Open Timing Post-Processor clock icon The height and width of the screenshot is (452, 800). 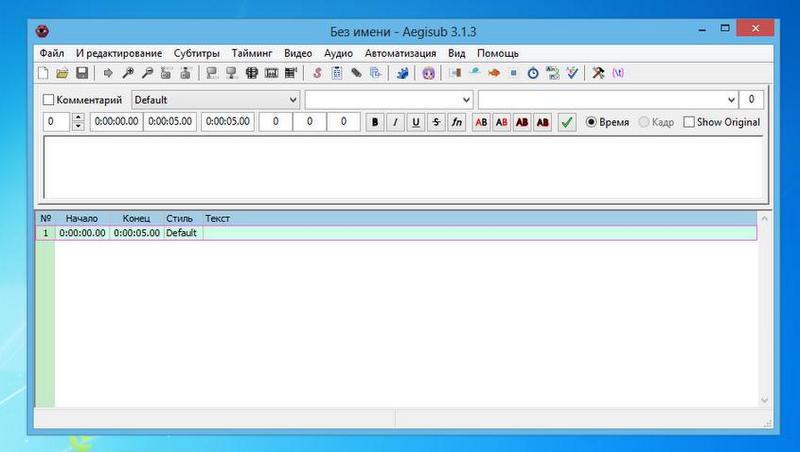533,73
